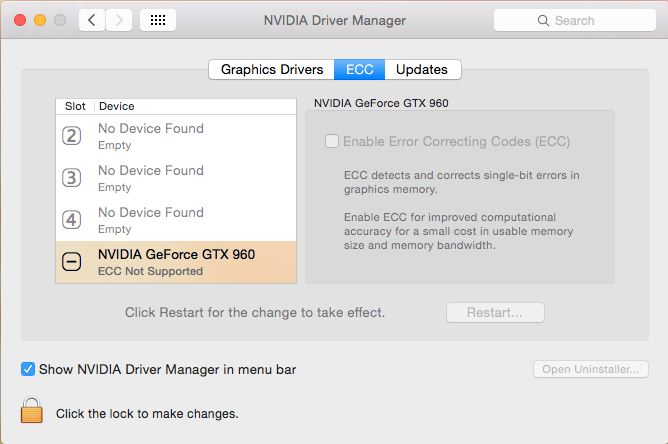
Task: Select the slot 2 number icon
Action: coord(72,136)
